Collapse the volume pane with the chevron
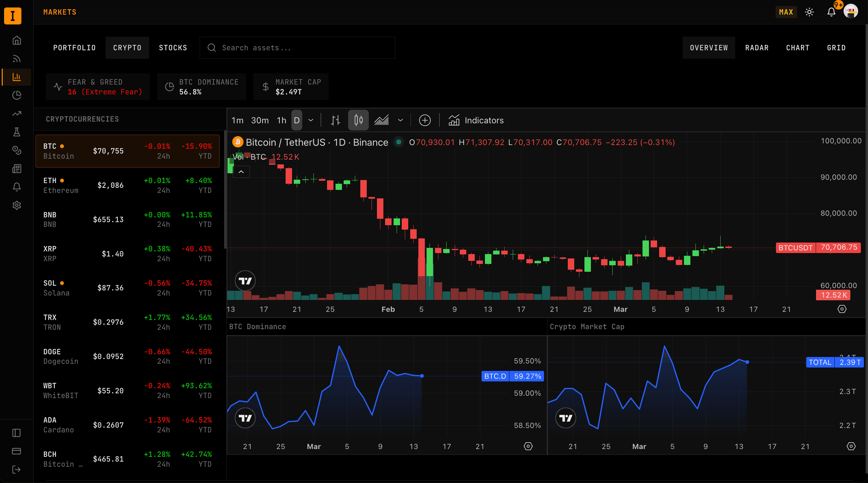Screen dimensions: 868x483 [241, 172]
